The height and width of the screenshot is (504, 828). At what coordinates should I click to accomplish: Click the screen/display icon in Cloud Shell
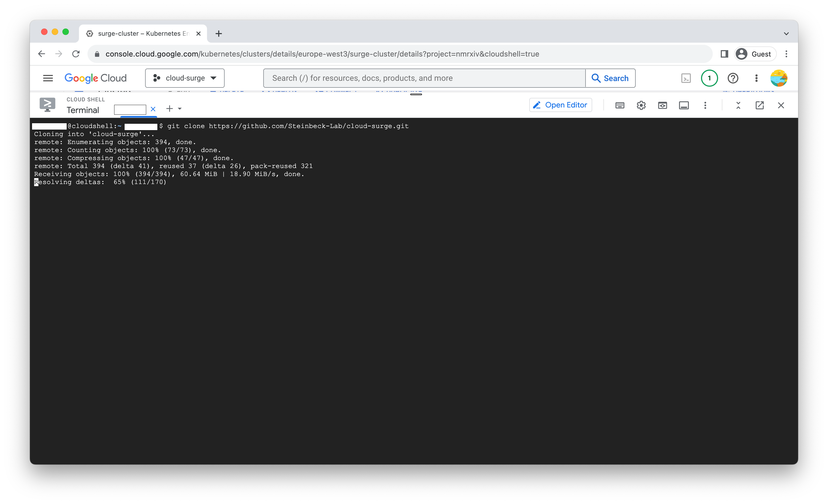(684, 105)
